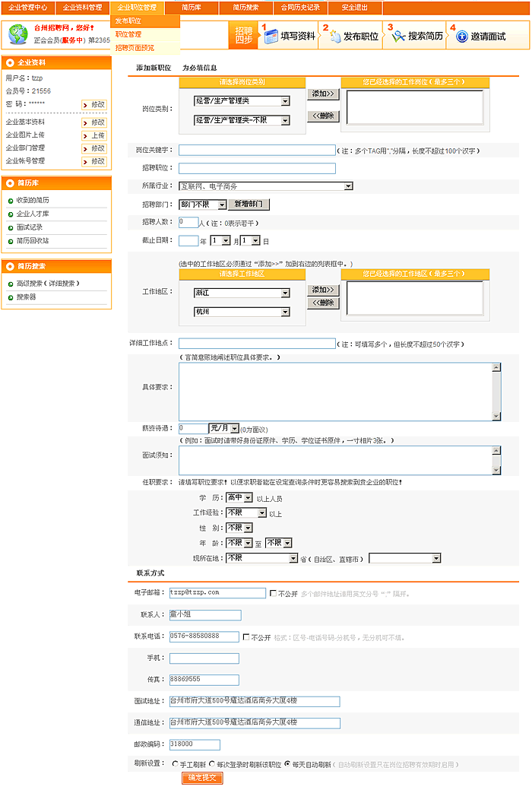Viewport: 532px width, 790px height.
Task: Click into the 招聘职位 input field
Action: 257,168
